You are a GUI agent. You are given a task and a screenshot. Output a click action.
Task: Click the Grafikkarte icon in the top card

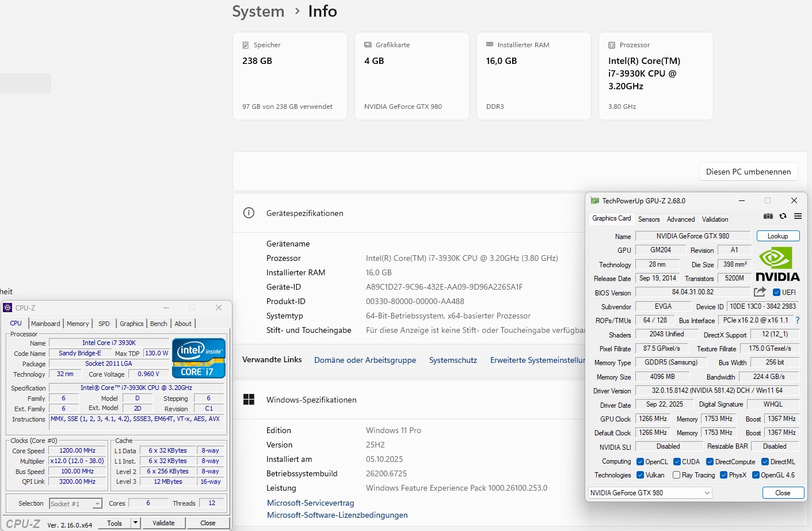point(368,45)
